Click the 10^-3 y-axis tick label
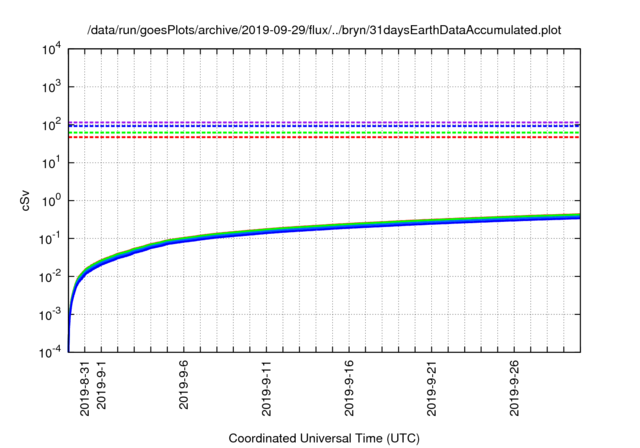Image resolution: width=640 pixels, height=448 pixels. tap(51, 315)
